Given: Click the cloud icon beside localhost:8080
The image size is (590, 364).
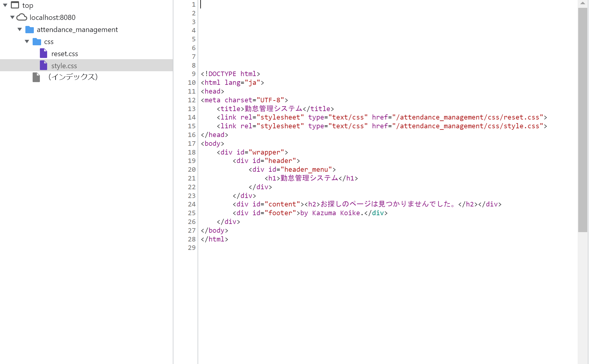Looking at the screenshot, I should click(x=21, y=17).
